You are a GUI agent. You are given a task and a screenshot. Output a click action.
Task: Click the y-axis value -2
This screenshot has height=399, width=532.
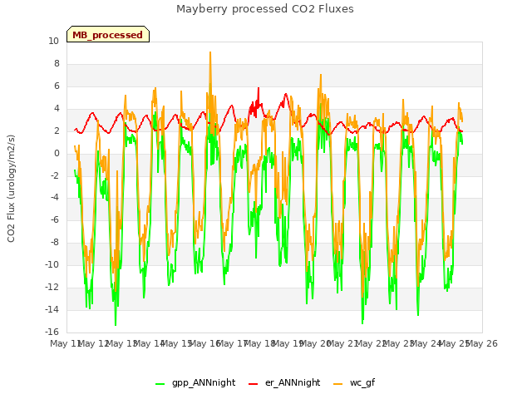[55, 175]
